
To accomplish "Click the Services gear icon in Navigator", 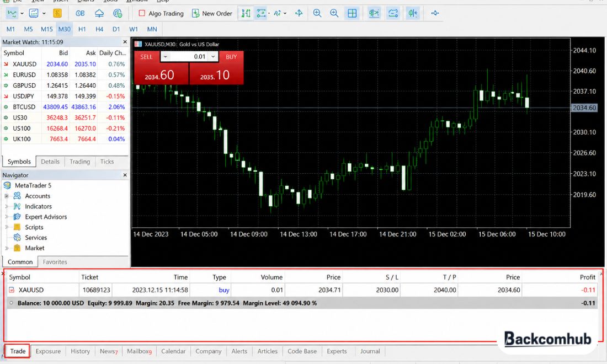I will tap(17, 238).
